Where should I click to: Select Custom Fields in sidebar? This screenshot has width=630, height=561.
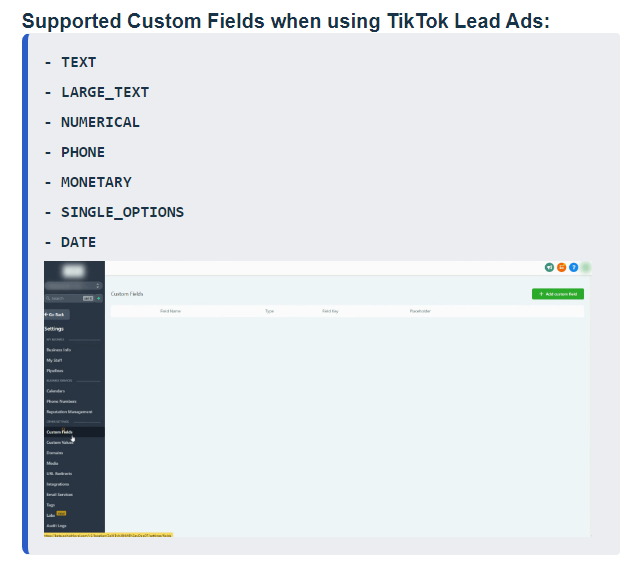click(60, 432)
